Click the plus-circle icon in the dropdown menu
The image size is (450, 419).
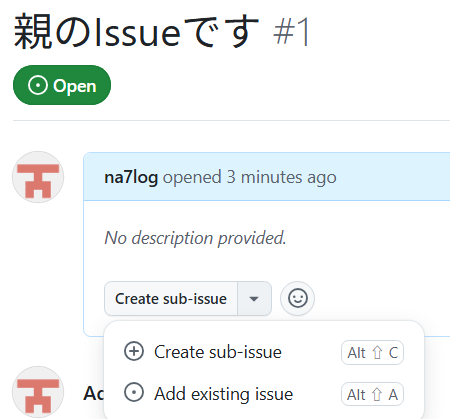pos(134,351)
